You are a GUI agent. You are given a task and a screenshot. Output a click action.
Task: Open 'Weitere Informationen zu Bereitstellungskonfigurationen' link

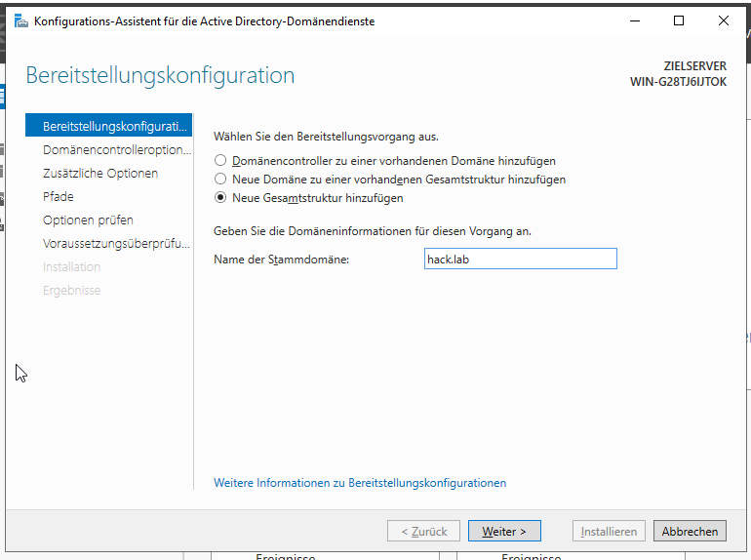[x=360, y=483]
